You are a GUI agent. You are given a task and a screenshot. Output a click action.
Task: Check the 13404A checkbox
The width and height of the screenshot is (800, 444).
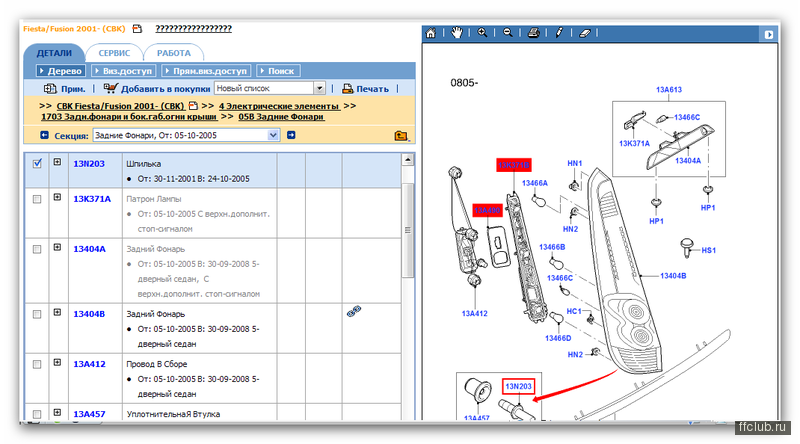pos(37,249)
